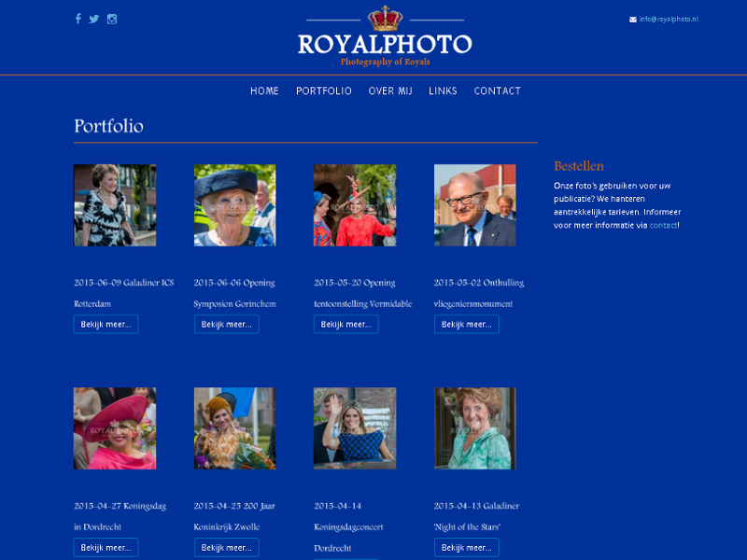Open the Contact menu item
Screen dimensions: 747x560
pos(497,91)
